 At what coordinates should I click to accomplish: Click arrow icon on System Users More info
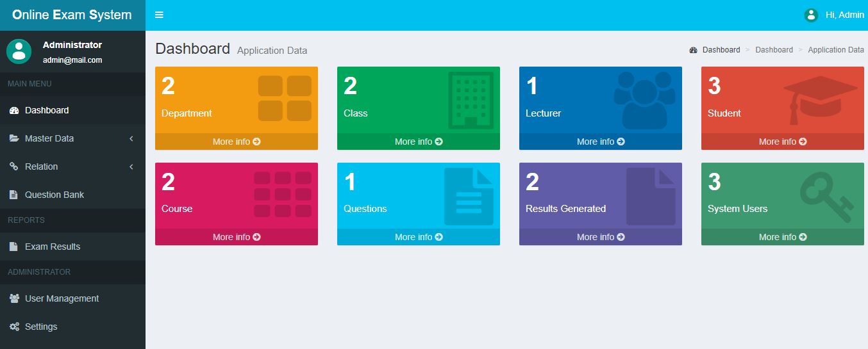pos(803,237)
